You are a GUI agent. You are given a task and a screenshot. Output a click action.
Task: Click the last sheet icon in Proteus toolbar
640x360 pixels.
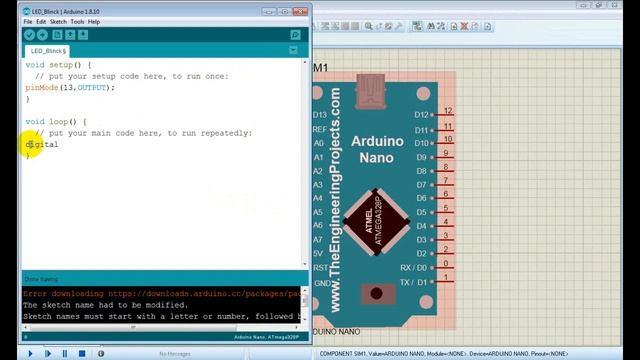[x=488, y=27]
